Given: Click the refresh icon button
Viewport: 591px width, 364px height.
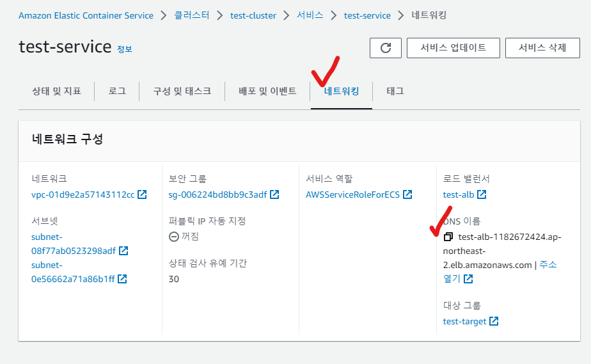Looking at the screenshot, I should (x=386, y=48).
